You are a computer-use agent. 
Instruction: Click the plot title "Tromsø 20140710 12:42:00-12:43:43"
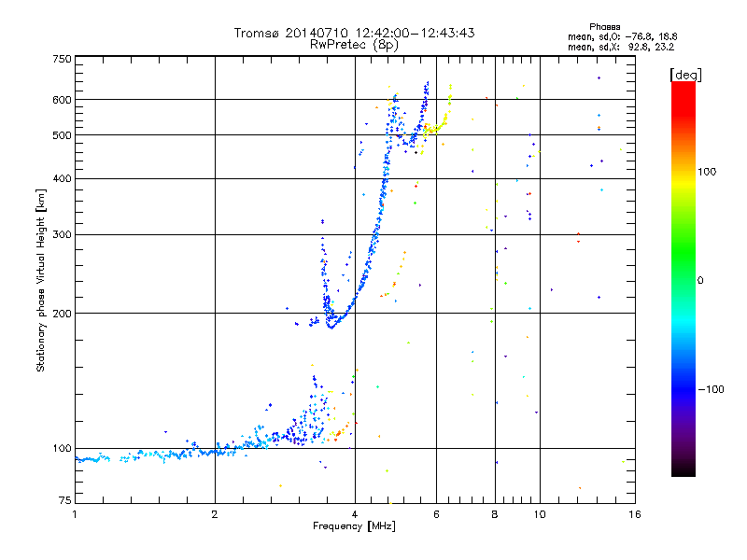354,33
